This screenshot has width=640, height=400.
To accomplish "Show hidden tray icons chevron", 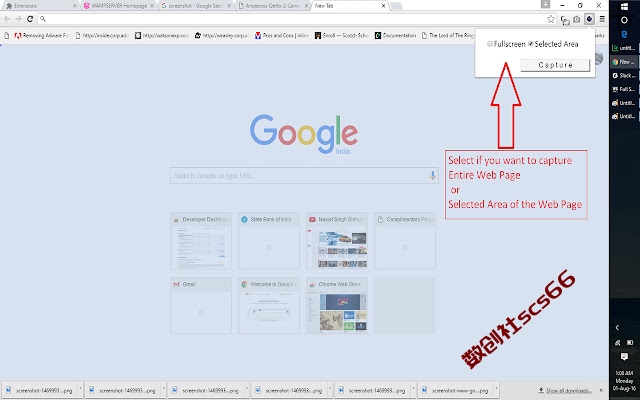I will point(617,327).
